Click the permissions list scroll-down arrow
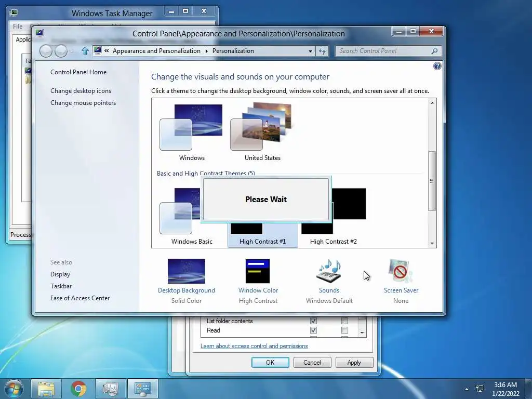 [x=362, y=333]
